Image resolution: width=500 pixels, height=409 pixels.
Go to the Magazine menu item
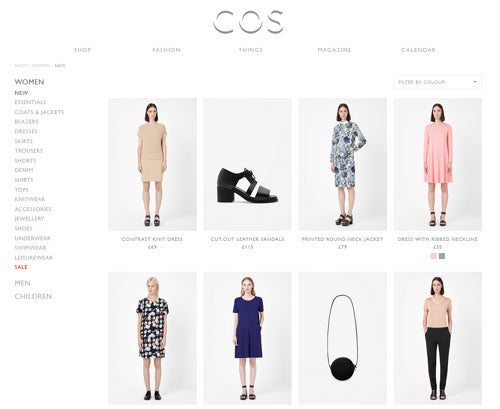point(334,50)
